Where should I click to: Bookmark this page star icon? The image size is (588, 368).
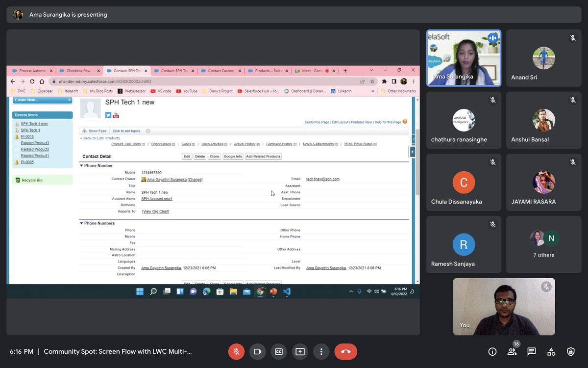(372, 81)
